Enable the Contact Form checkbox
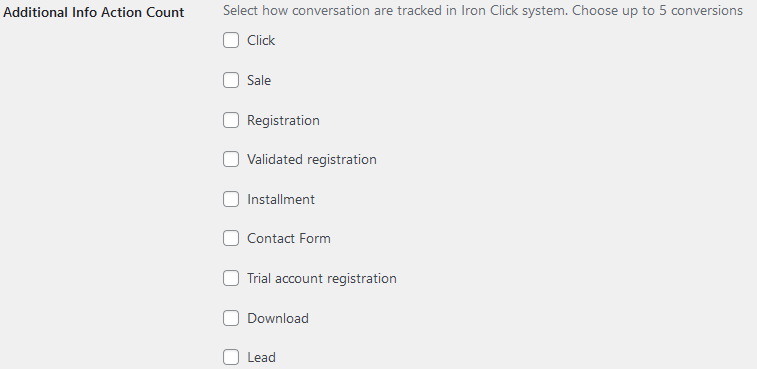Image resolution: width=757 pixels, height=369 pixels. [231, 238]
